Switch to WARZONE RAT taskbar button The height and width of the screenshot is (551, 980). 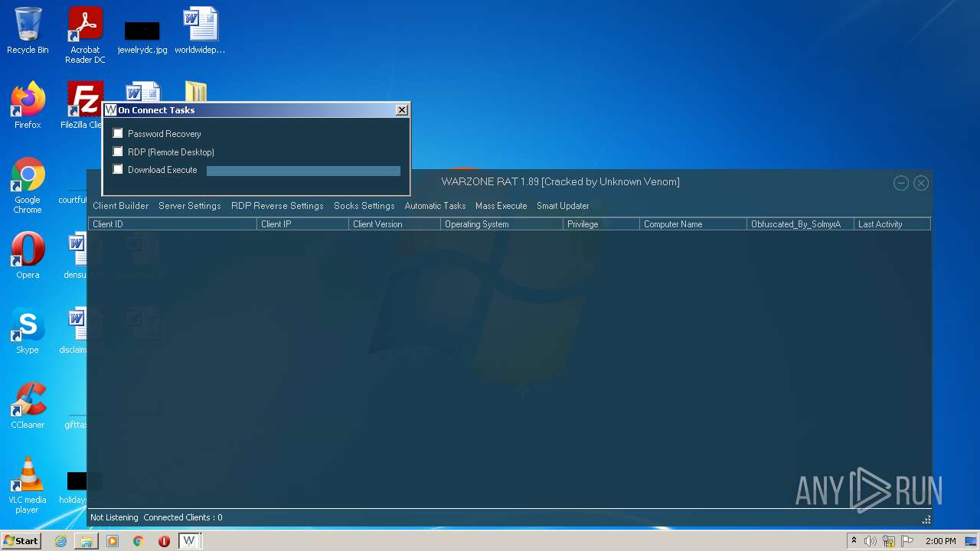(189, 541)
